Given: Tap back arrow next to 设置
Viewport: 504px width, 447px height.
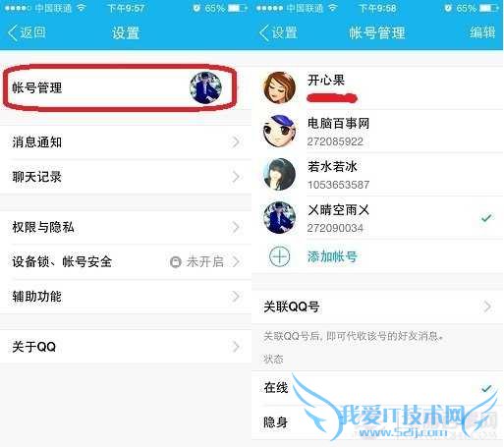Looking at the screenshot, I should tap(264, 32).
